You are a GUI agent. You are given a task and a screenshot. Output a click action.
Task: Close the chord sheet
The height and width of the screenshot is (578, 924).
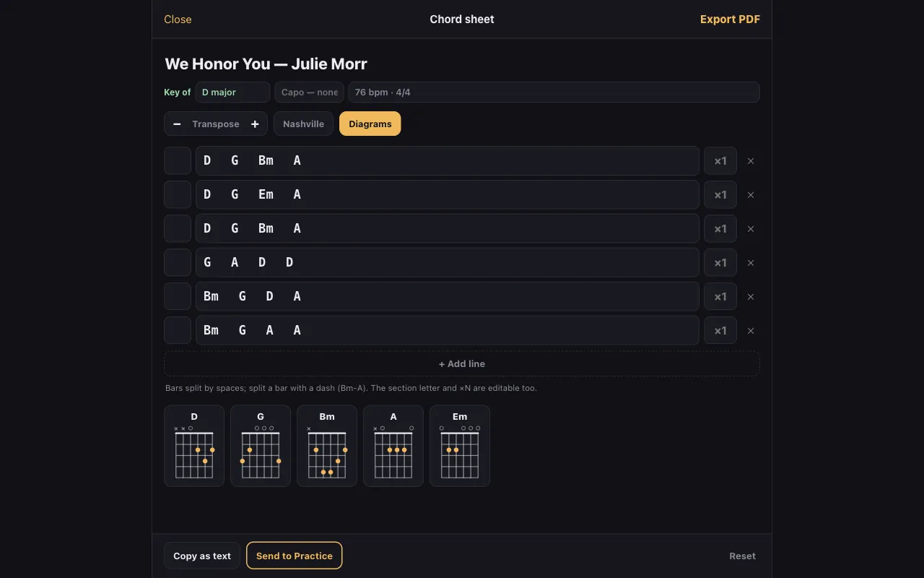(178, 20)
